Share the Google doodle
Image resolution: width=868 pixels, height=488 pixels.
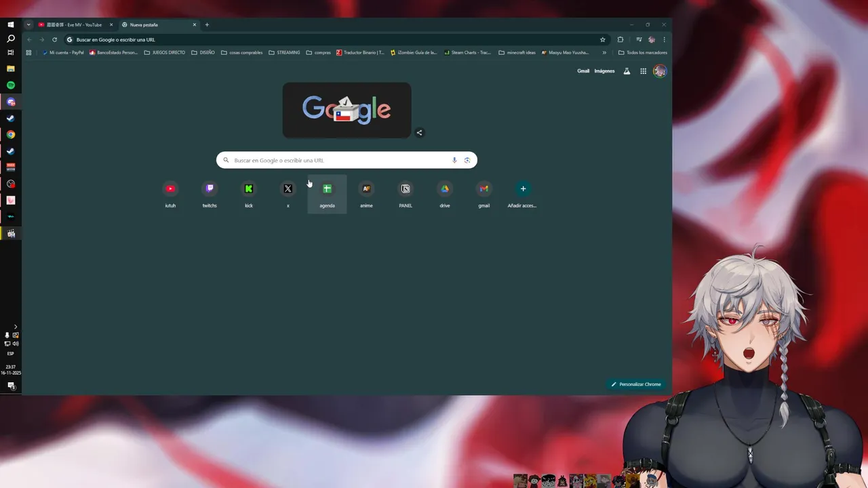coord(419,133)
